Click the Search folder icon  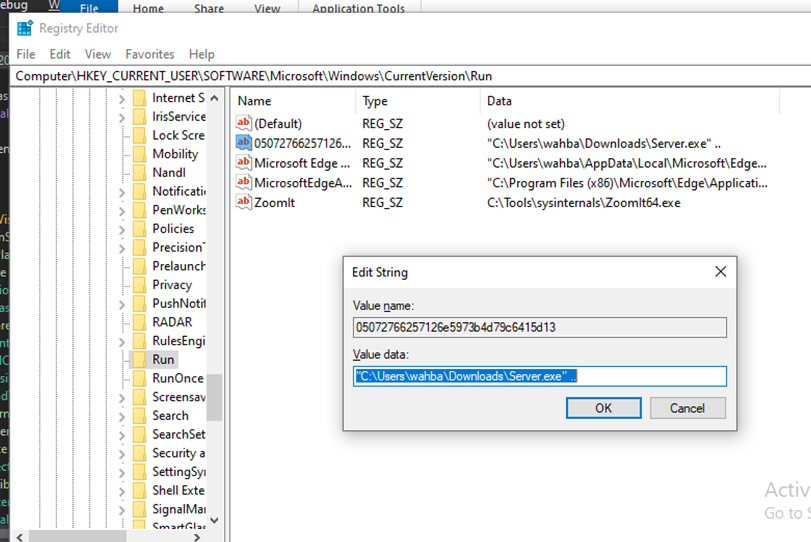pos(139,415)
